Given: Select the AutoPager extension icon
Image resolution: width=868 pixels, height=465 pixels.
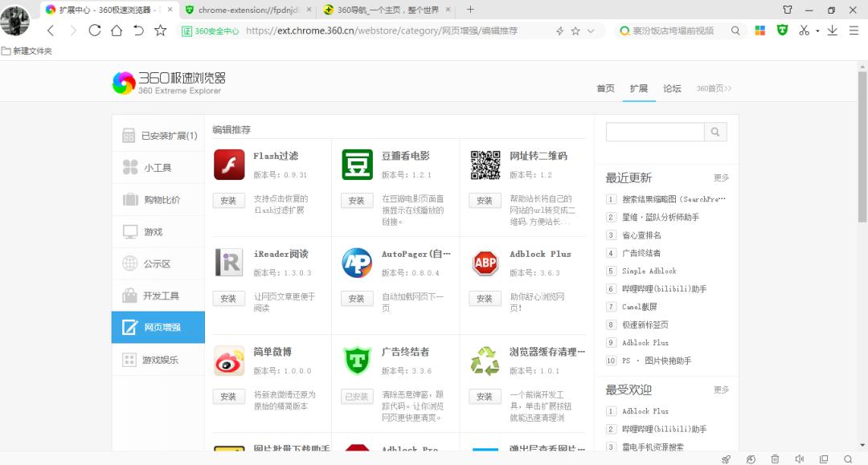Looking at the screenshot, I should click(x=356, y=263).
